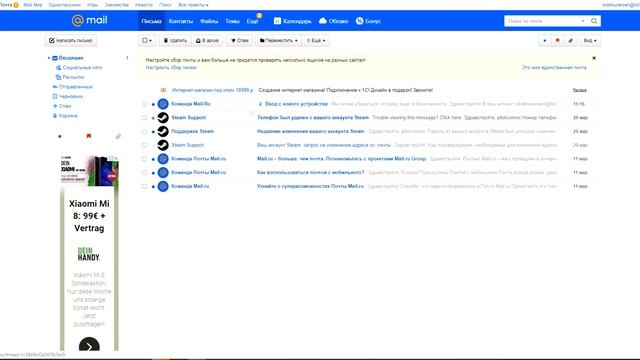Tick checkbox for Узнайте о супервозможностях email
Viewport: 640px width, 360px height.
click(144, 186)
